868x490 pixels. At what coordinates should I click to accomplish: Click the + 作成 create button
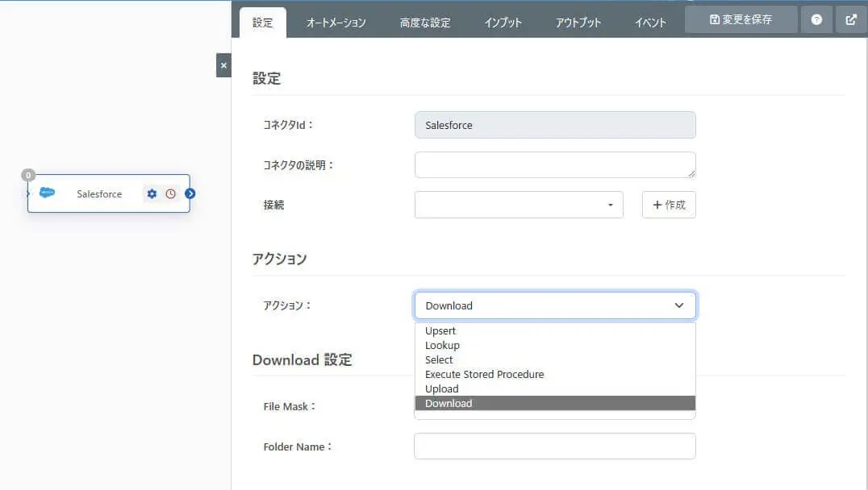669,205
